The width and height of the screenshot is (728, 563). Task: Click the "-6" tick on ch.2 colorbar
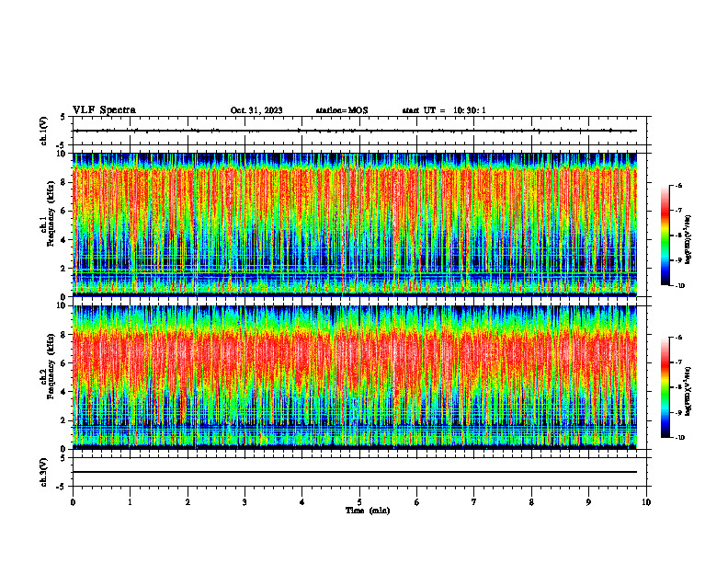(679, 338)
